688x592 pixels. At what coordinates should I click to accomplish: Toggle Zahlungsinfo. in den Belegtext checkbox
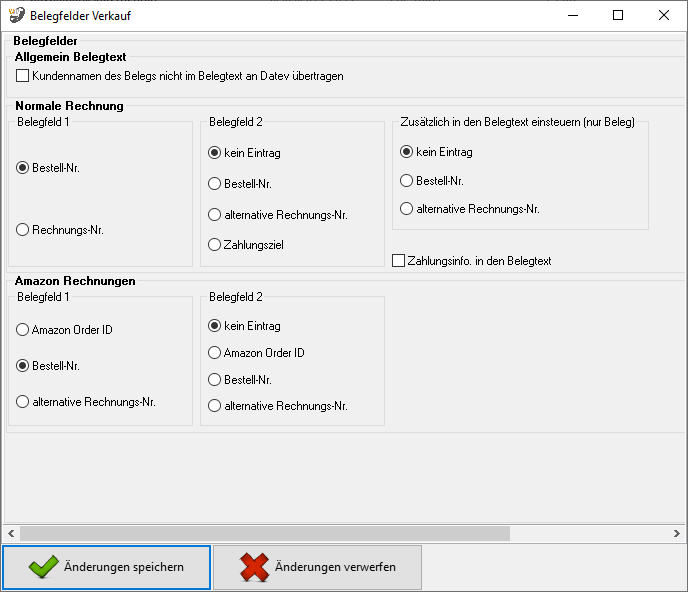point(399,261)
